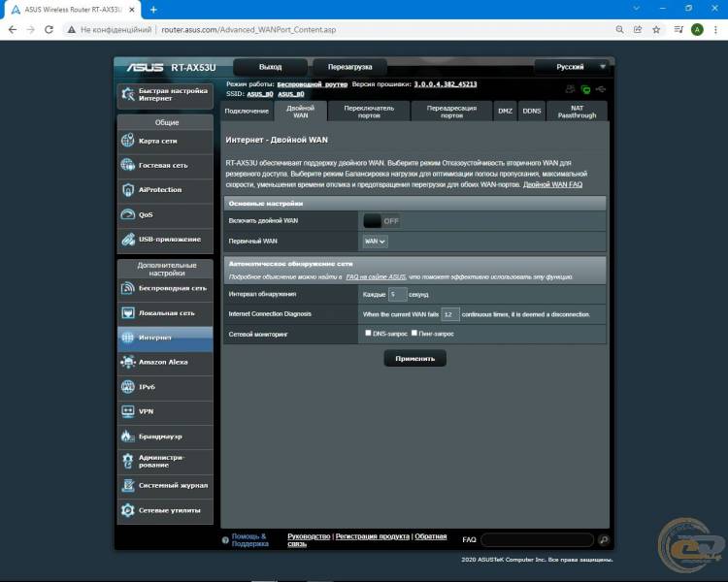The height and width of the screenshot is (582, 728).
Task: Click the Выход logout button
Action: 270,67
